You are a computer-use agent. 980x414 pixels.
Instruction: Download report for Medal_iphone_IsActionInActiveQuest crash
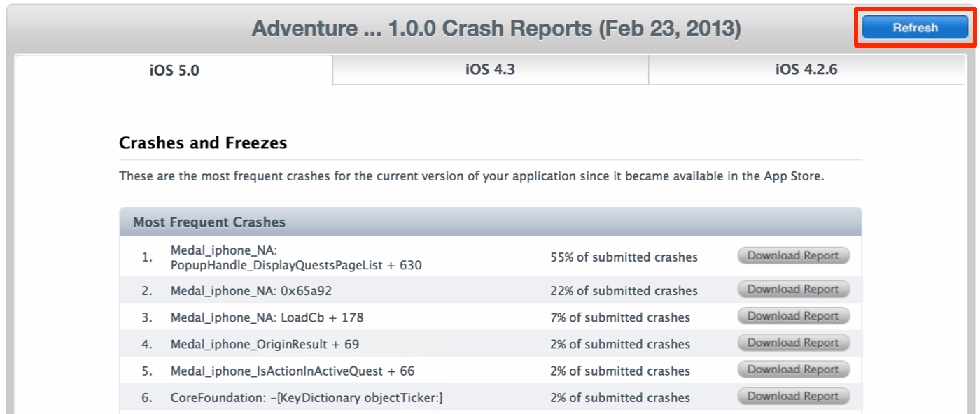click(792, 369)
